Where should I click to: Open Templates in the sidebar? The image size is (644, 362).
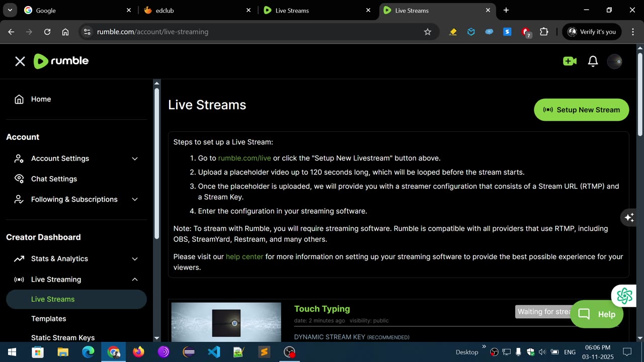click(x=76, y=319)
